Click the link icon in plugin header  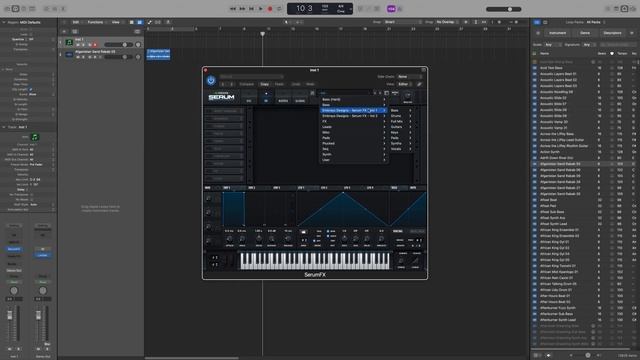(x=419, y=84)
